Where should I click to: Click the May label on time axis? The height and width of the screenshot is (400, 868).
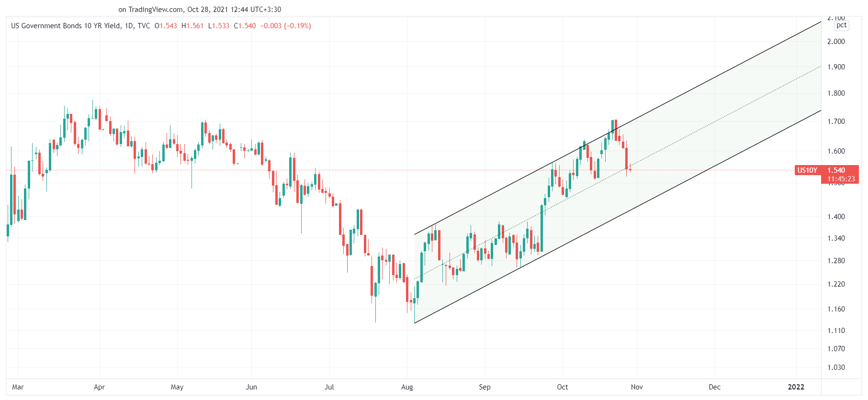(177, 387)
